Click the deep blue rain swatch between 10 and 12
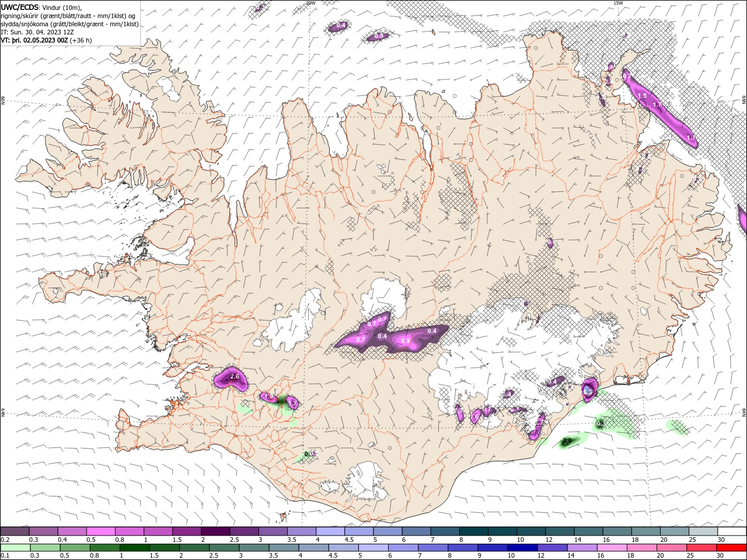 521,548
